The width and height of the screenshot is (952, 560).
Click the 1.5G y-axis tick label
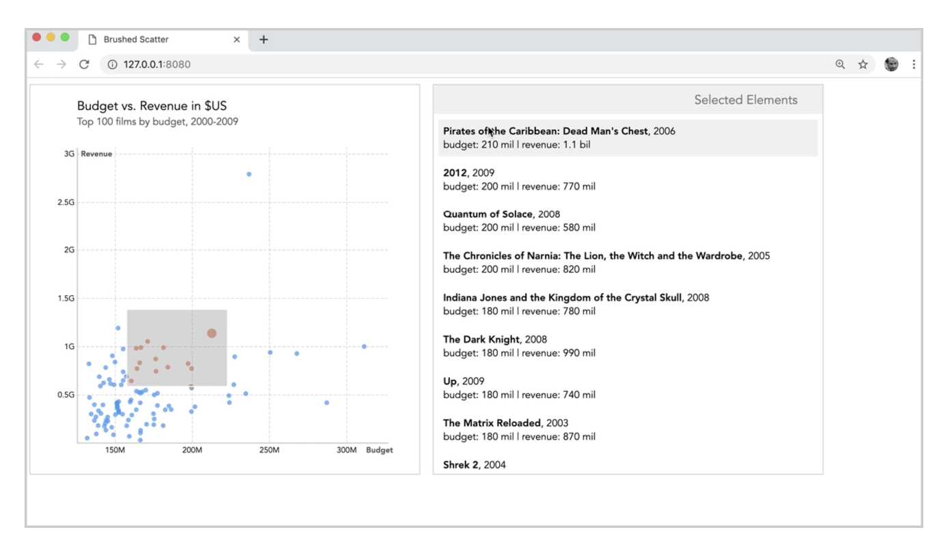(66, 298)
